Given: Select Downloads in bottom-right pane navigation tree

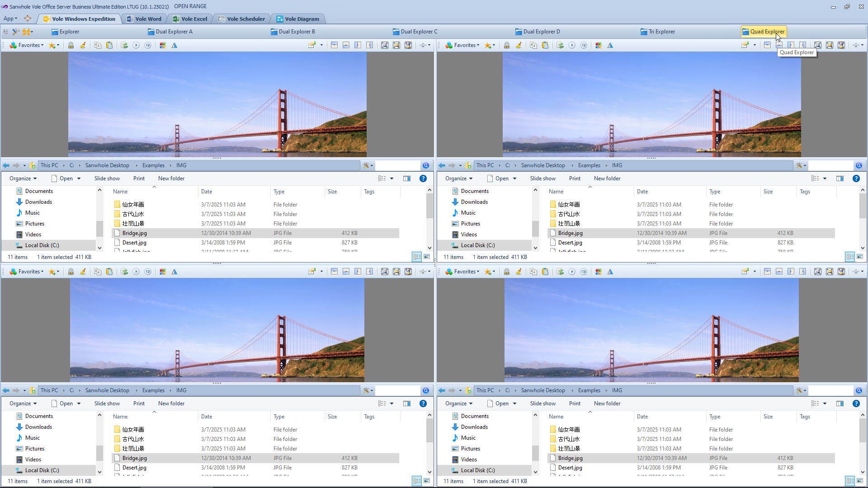Looking at the screenshot, I should click(474, 427).
